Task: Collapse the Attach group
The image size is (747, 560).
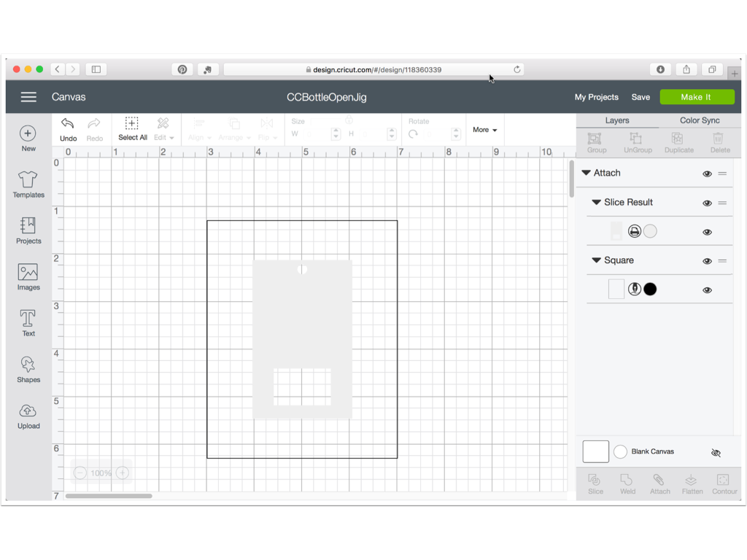Action: pos(586,173)
